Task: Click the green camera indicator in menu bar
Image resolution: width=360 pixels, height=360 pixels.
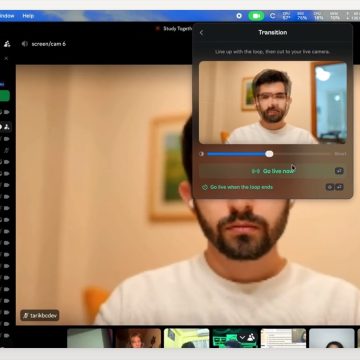Action: point(256,16)
